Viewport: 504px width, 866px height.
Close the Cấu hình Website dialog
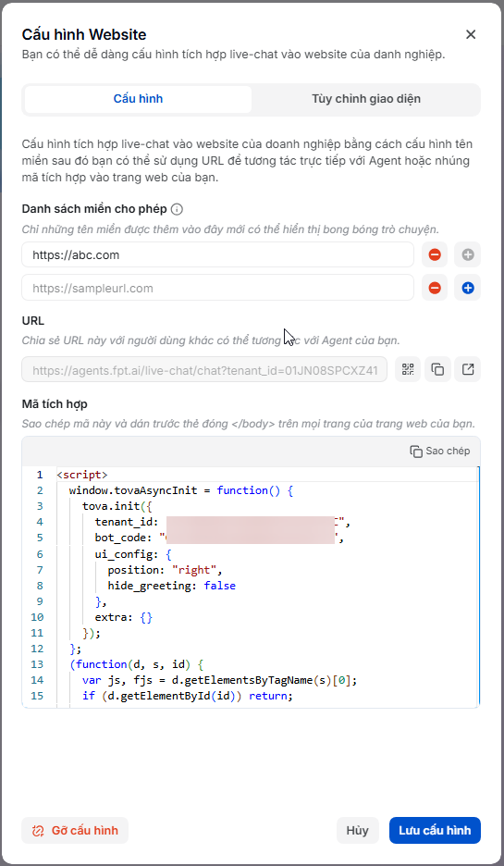click(471, 35)
